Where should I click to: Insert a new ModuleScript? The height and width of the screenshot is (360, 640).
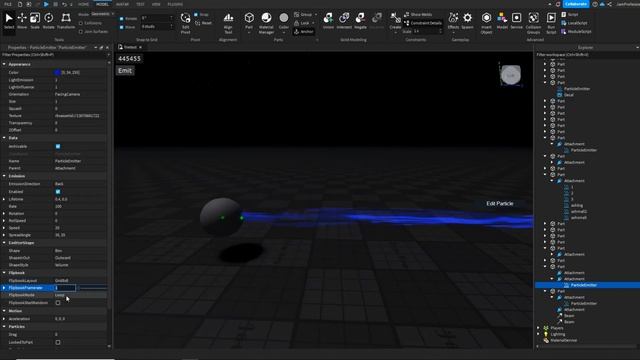pyautogui.click(x=576, y=31)
